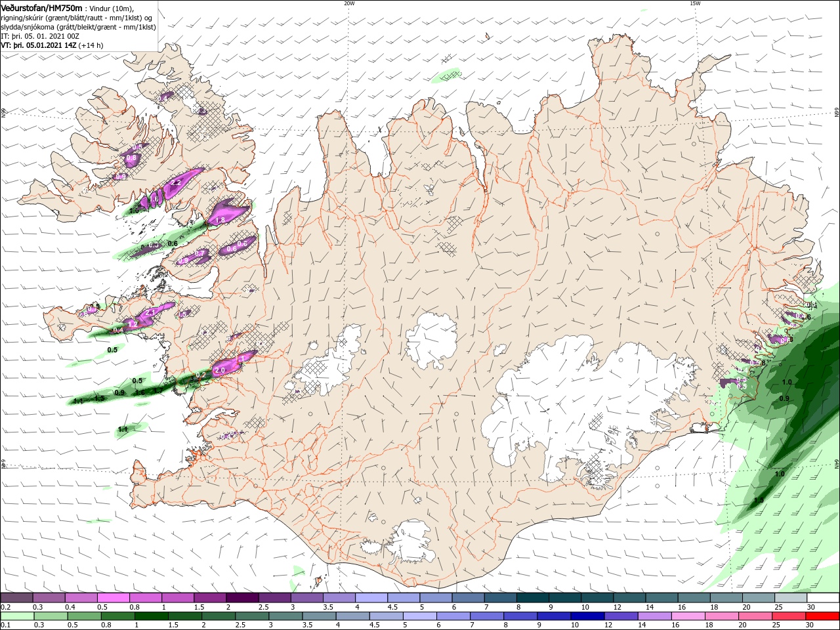Image resolution: width=840 pixels, height=630 pixels.
Task: Pick the grayish-purple legend swatch labeled 0.2
Action: click(16, 598)
